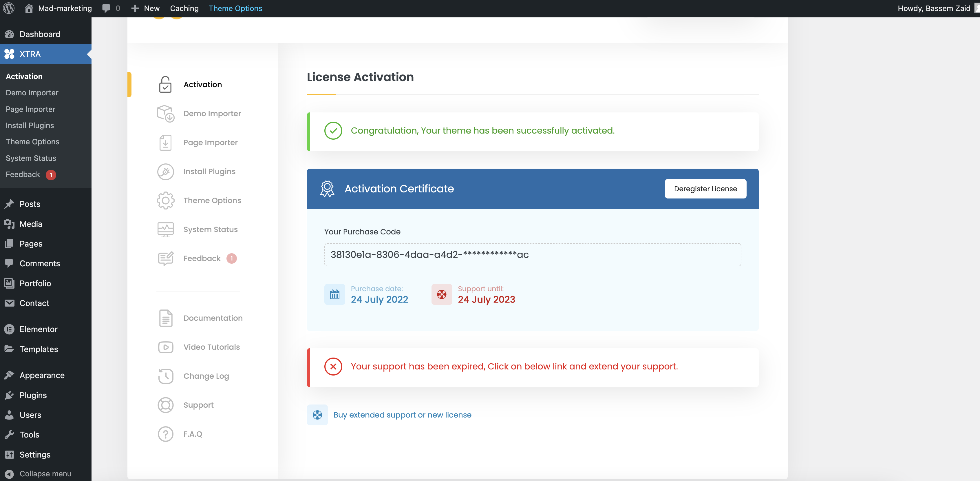Open F.A.Q link

pyautogui.click(x=193, y=434)
